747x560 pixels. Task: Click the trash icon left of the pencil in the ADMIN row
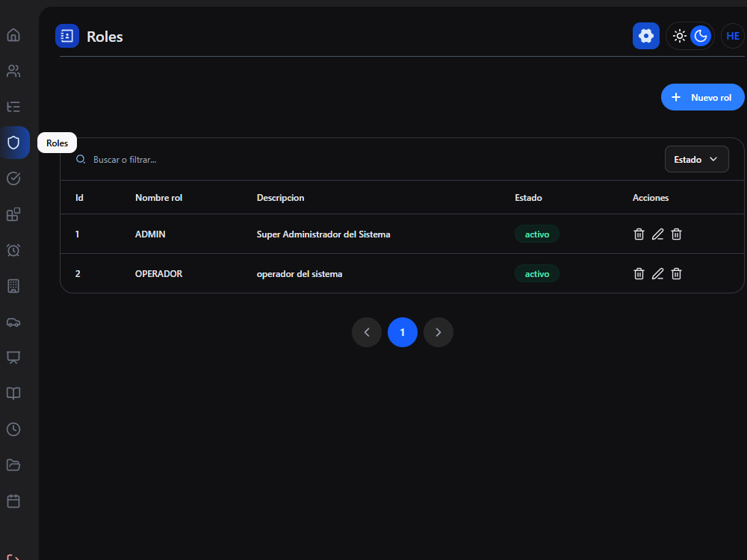(639, 234)
